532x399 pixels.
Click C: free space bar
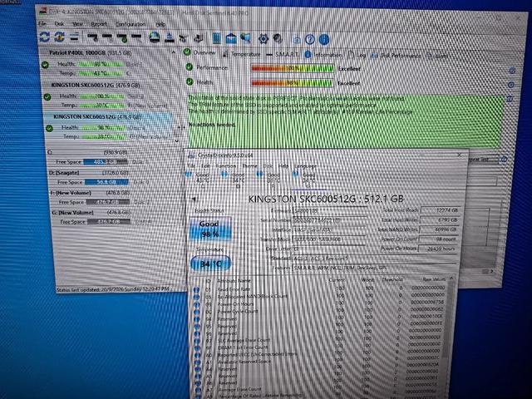coord(106,162)
